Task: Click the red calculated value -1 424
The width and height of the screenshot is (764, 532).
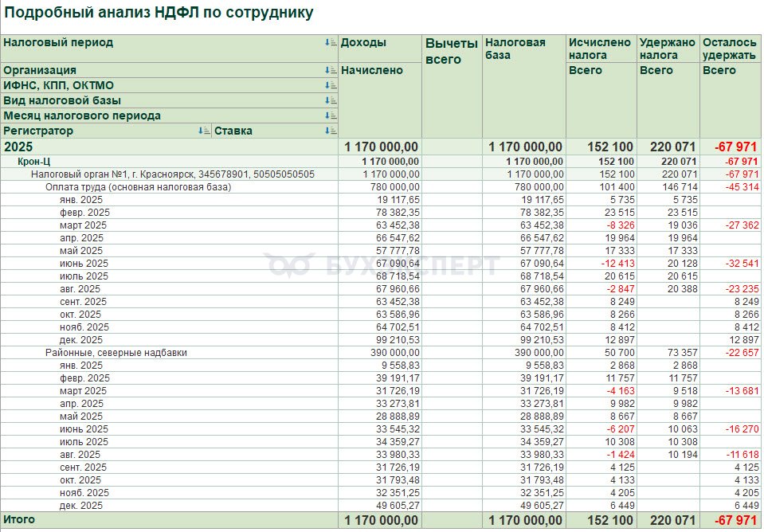Action: [621, 454]
